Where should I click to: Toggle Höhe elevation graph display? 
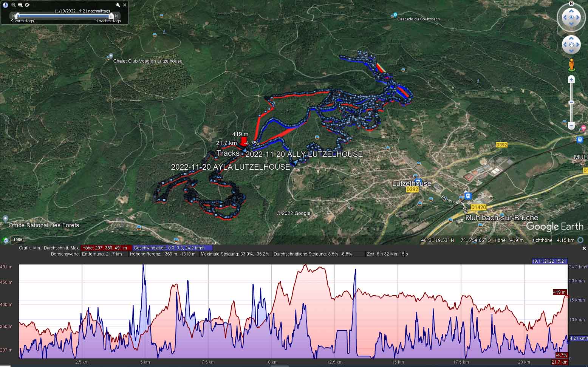click(x=105, y=248)
